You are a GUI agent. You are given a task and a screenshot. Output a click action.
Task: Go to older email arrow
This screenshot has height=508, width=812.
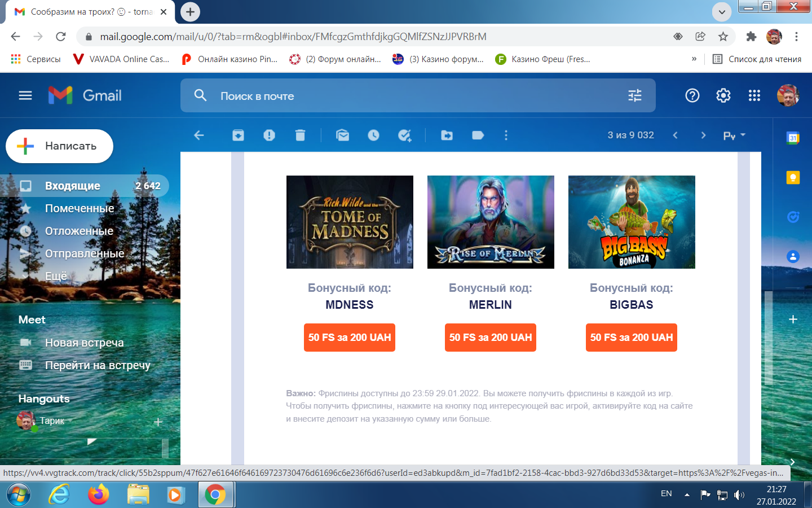(703, 135)
